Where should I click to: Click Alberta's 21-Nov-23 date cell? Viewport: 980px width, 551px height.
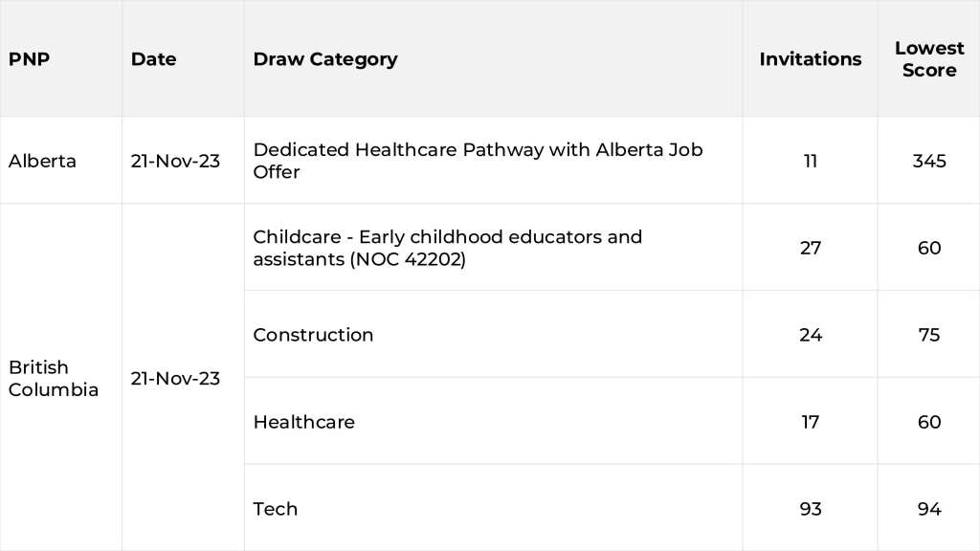(x=175, y=161)
